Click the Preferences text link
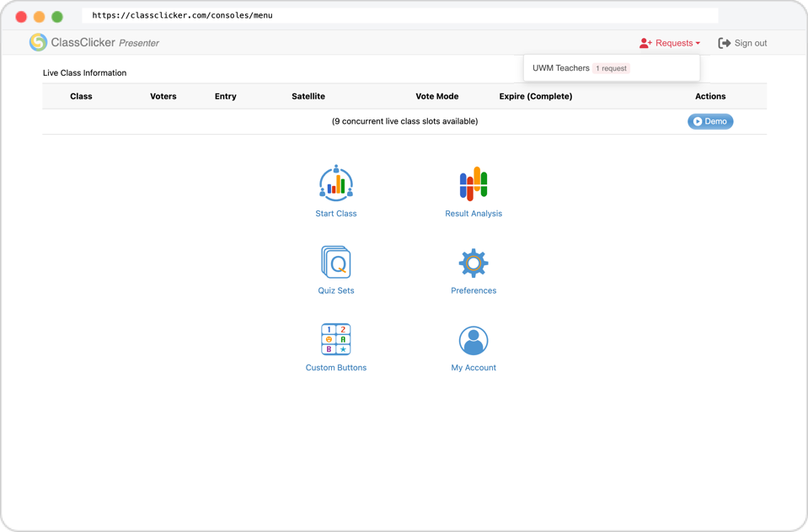The image size is (808, 532). tap(474, 290)
